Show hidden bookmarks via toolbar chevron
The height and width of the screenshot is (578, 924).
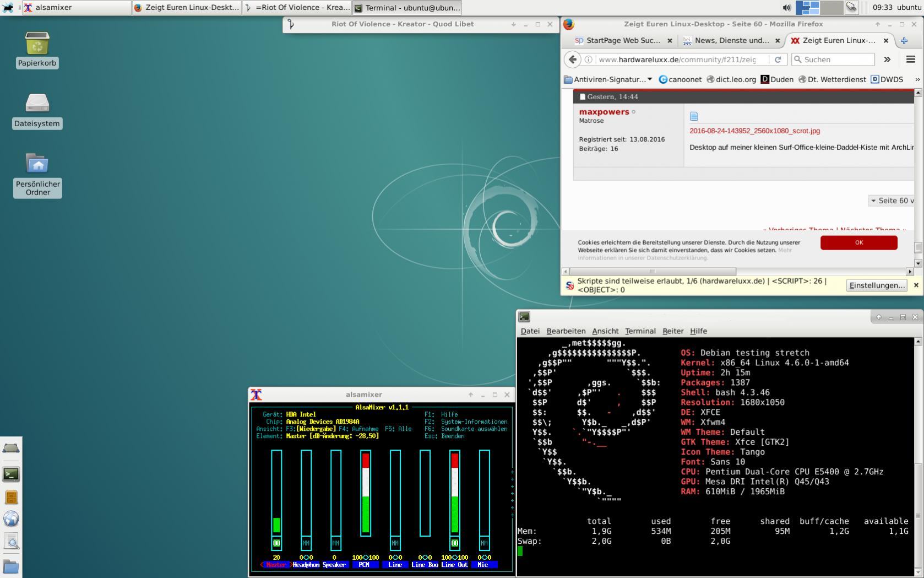click(x=917, y=79)
